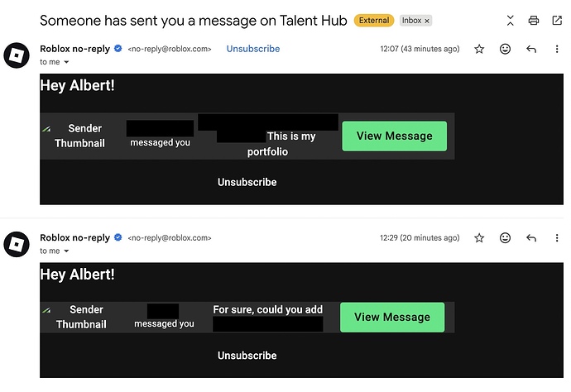Expand recipient details in first email
The width and height of the screenshot is (571, 392).
click(66, 62)
